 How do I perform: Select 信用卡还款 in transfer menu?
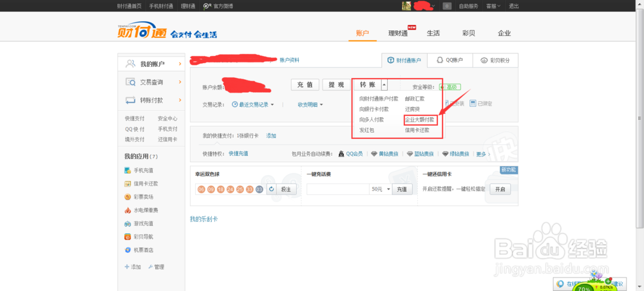click(417, 130)
